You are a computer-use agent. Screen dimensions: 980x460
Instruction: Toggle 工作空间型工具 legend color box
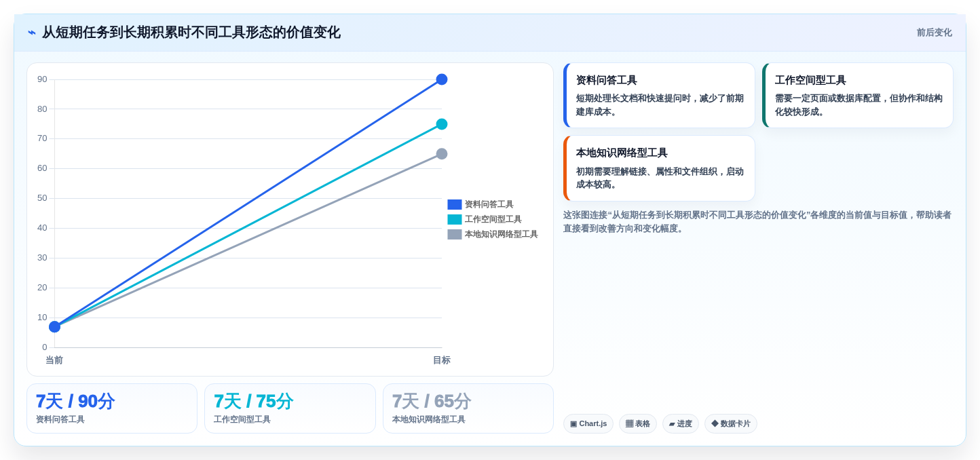coord(455,219)
